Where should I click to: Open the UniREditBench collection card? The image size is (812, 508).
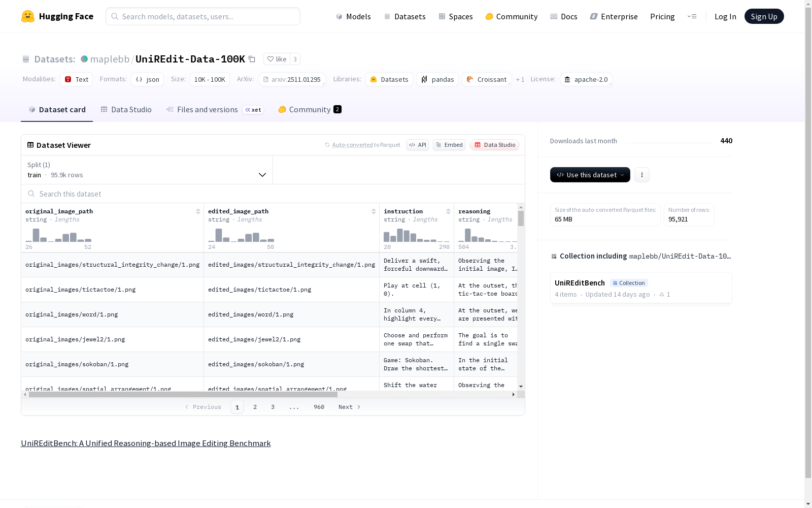tap(641, 289)
